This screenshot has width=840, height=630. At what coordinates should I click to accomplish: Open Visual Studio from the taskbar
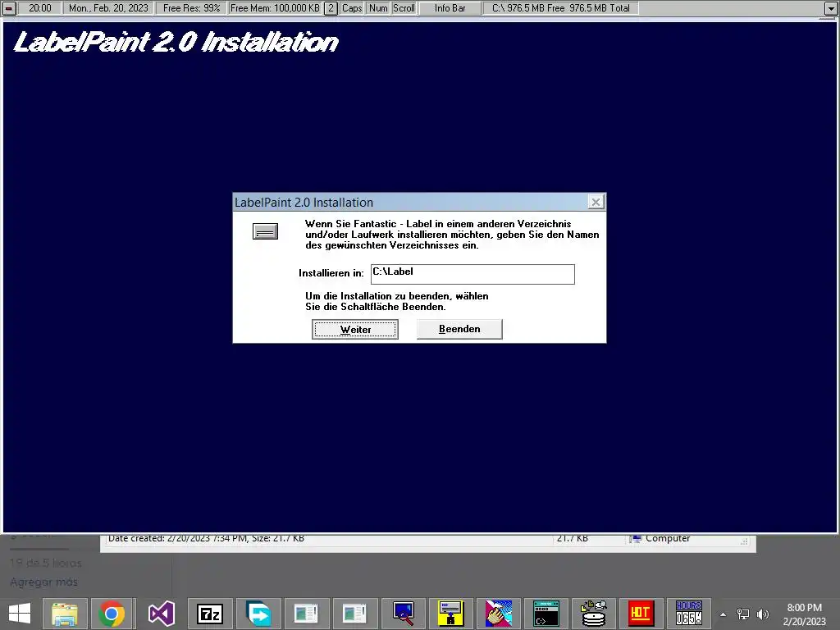click(162, 614)
